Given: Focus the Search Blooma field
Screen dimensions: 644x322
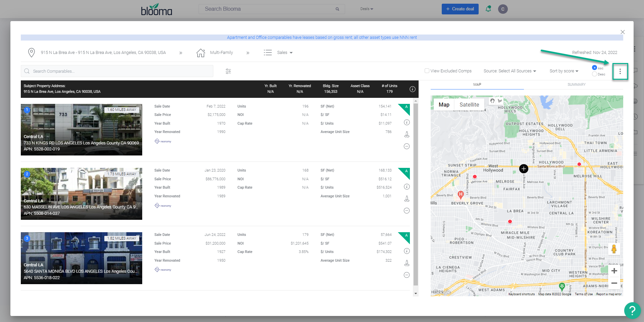Looking at the screenshot, I should (x=272, y=9).
